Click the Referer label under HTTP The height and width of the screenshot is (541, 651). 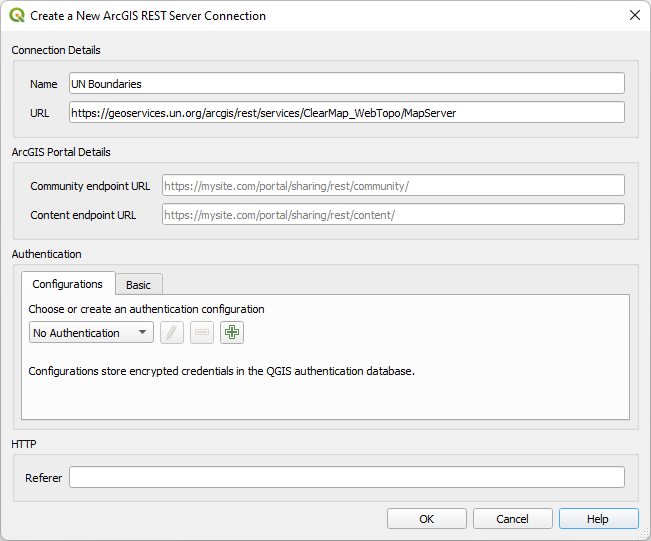(x=44, y=478)
